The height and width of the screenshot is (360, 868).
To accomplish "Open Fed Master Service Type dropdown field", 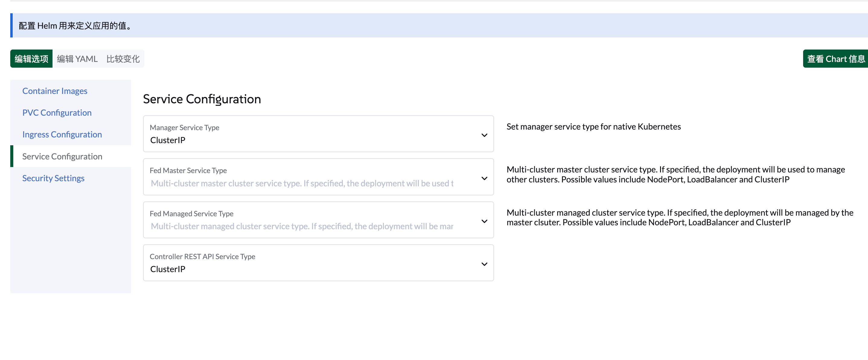I will pos(303,177).
